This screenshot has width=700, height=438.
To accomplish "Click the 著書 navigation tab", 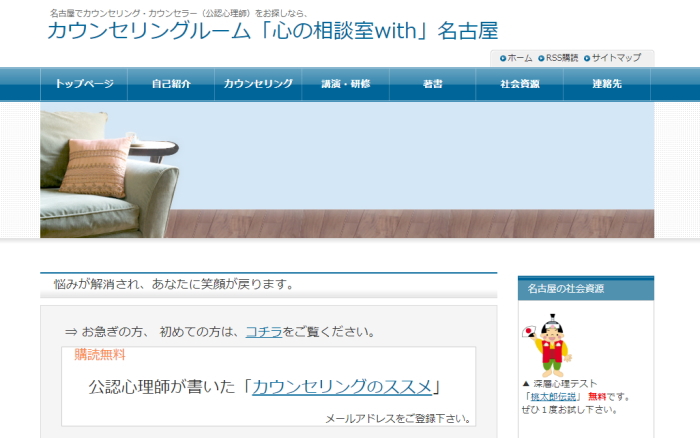I will (x=433, y=84).
